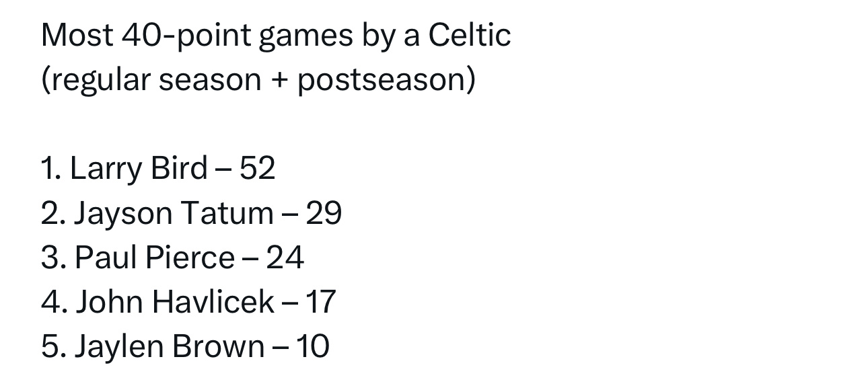The image size is (868, 390).
Task: Click the name Larry Bird
Action: click(138, 169)
